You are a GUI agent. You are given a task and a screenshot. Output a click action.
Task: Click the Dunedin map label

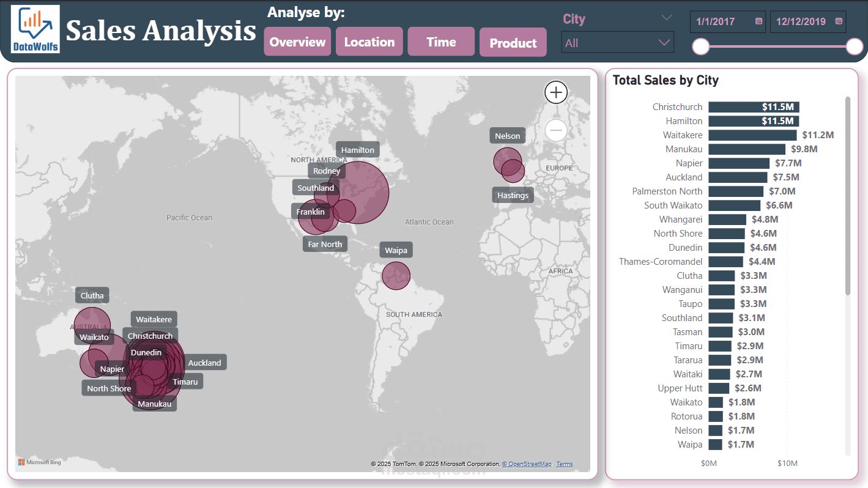coord(146,352)
